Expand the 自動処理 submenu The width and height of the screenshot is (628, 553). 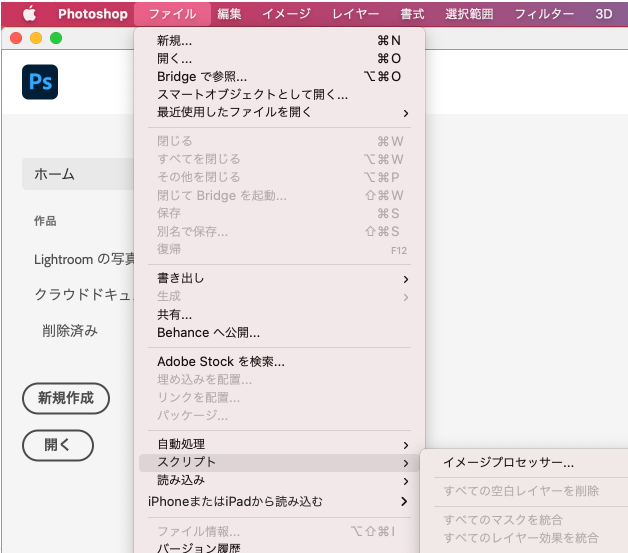(x=279, y=444)
